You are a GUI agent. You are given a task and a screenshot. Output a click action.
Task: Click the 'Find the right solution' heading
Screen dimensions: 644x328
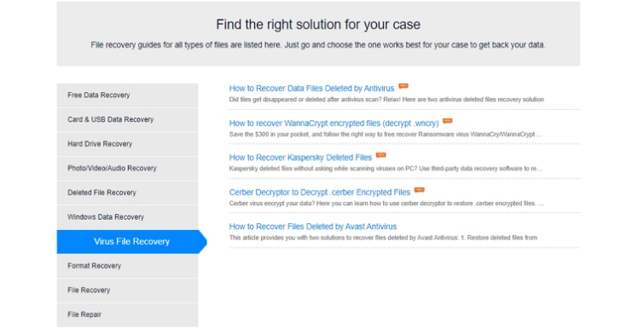(318, 25)
